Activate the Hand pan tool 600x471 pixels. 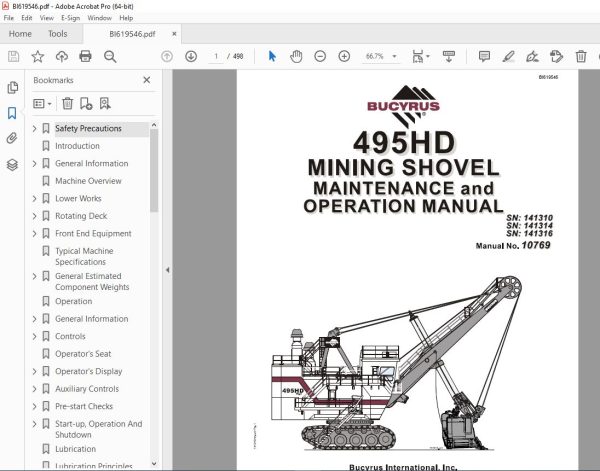[x=296, y=57]
